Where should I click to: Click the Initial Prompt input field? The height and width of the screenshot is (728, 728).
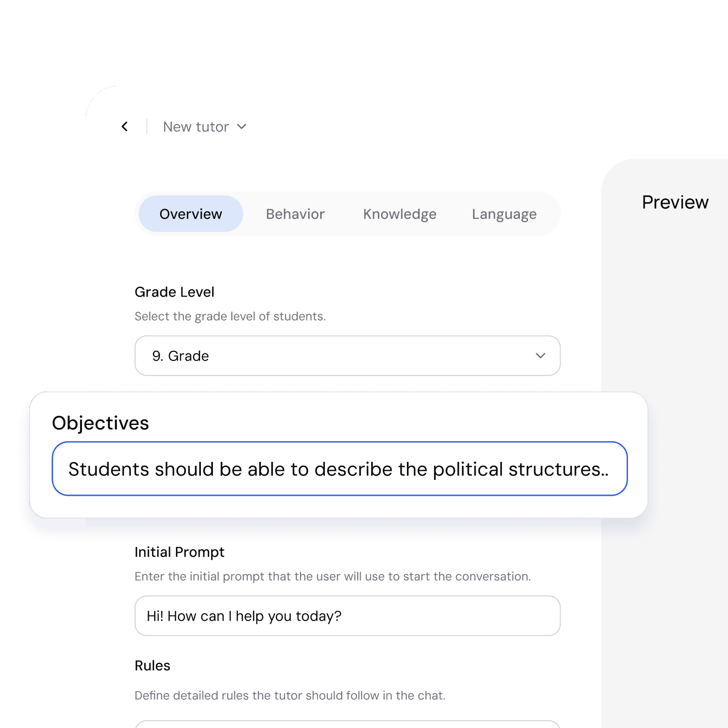click(x=347, y=616)
